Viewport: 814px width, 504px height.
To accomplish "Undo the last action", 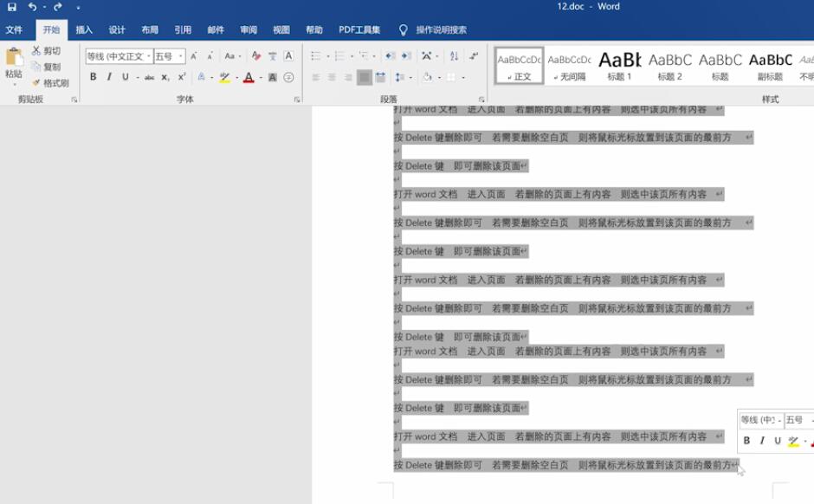I will pyautogui.click(x=32, y=7).
